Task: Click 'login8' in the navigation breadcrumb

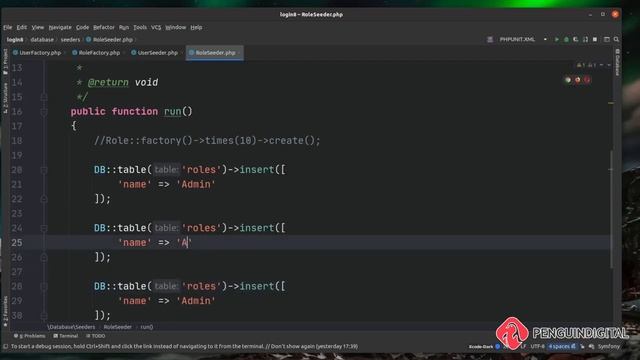Action: [x=15, y=40]
